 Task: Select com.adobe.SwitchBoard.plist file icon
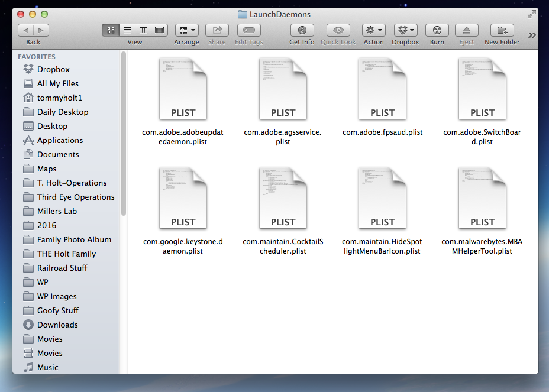[482, 89]
